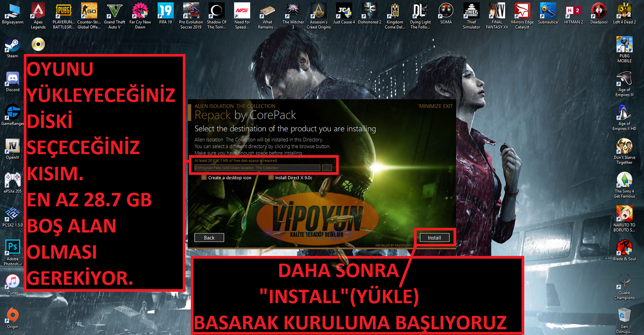The image size is (644, 335).
Task: Open PCSX2 1.5.0 shortcut
Action: pyautogui.click(x=13, y=217)
